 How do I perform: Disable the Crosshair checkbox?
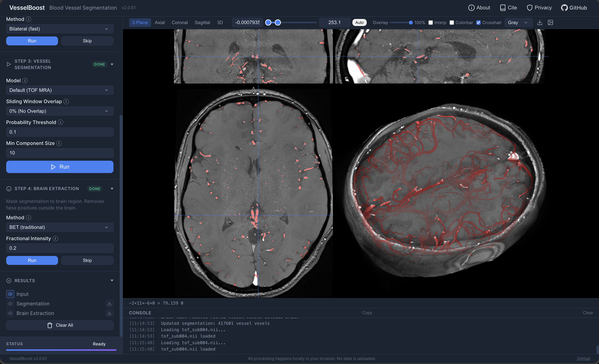pyautogui.click(x=479, y=22)
